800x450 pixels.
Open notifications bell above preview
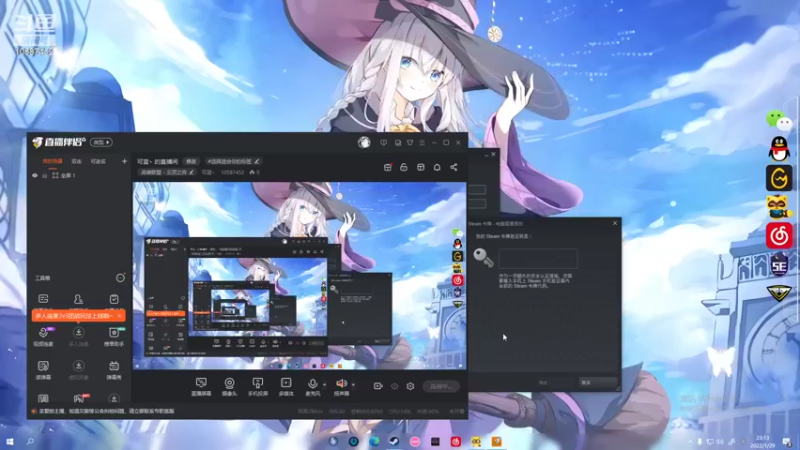pyautogui.click(x=437, y=167)
